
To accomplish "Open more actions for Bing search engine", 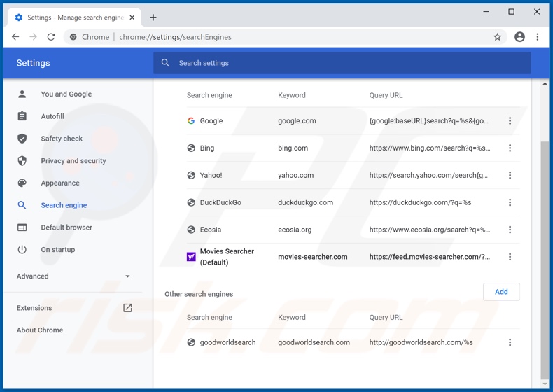I will pos(510,148).
